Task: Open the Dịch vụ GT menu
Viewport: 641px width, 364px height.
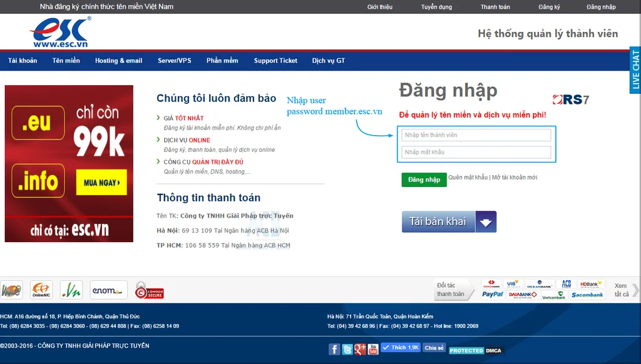Action: [329, 61]
